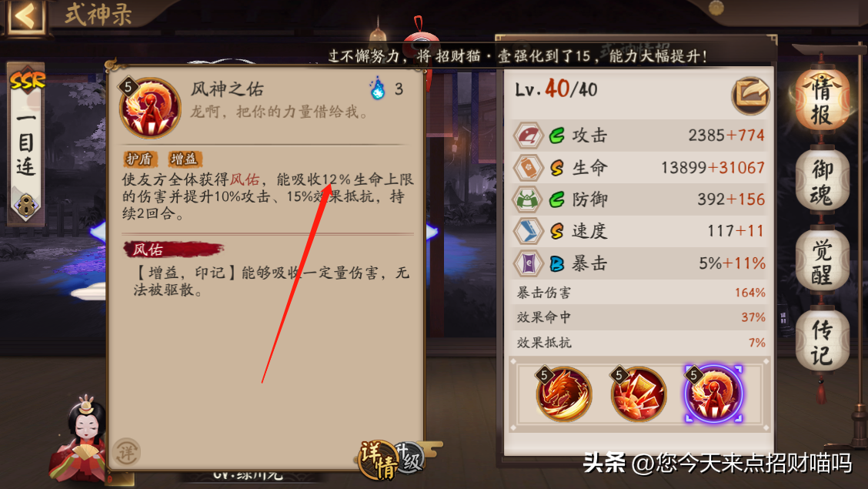Open the 觉醒 lantern tab
Viewport: 868px width, 489px height.
[x=822, y=261]
